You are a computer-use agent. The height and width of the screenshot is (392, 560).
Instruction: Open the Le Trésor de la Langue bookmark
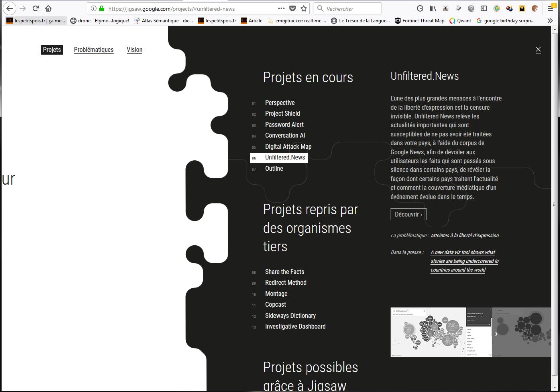pyautogui.click(x=360, y=21)
